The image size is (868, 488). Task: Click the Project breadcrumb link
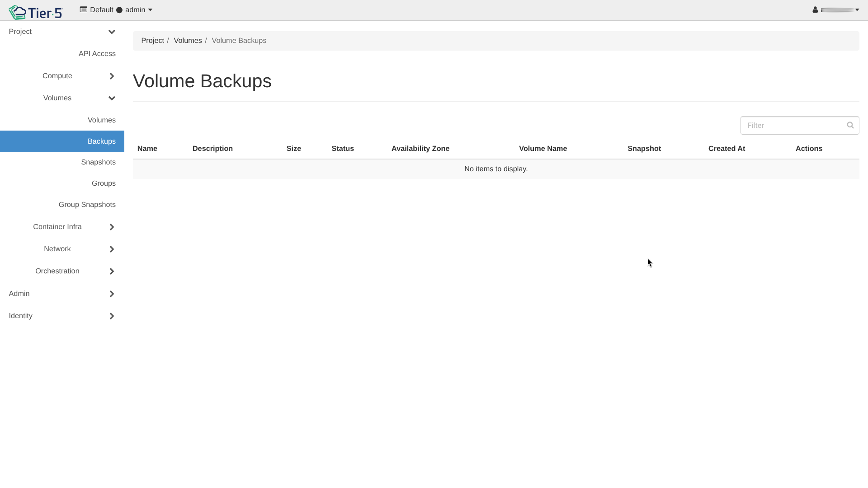click(x=152, y=41)
